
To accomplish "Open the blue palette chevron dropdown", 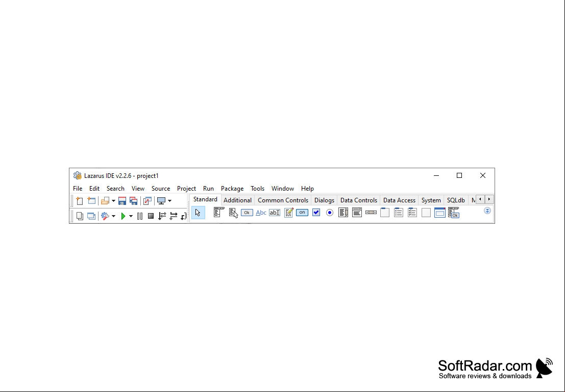I will coord(487,211).
